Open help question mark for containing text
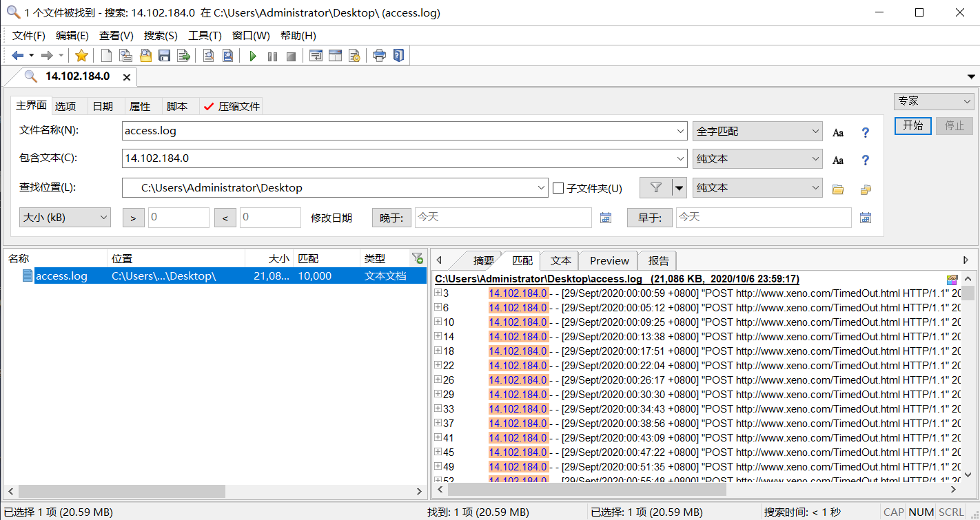The image size is (980, 520). pos(866,160)
